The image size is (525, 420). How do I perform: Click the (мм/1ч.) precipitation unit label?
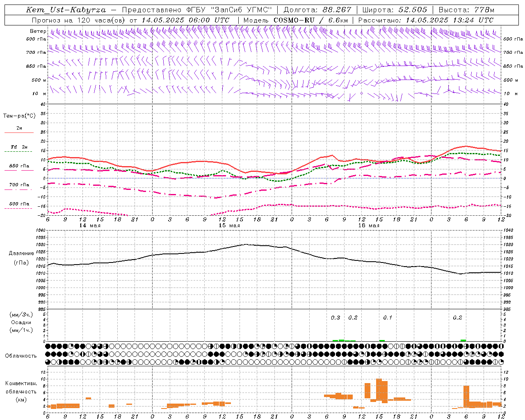point(21,330)
